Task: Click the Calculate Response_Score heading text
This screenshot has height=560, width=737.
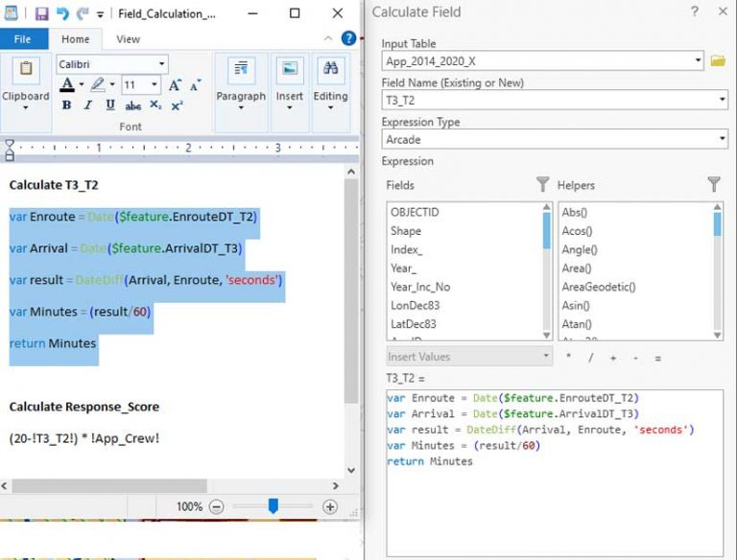Action: point(84,407)
